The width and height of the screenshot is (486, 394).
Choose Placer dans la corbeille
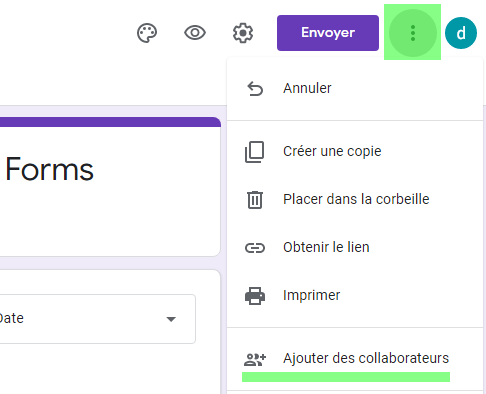355,199
